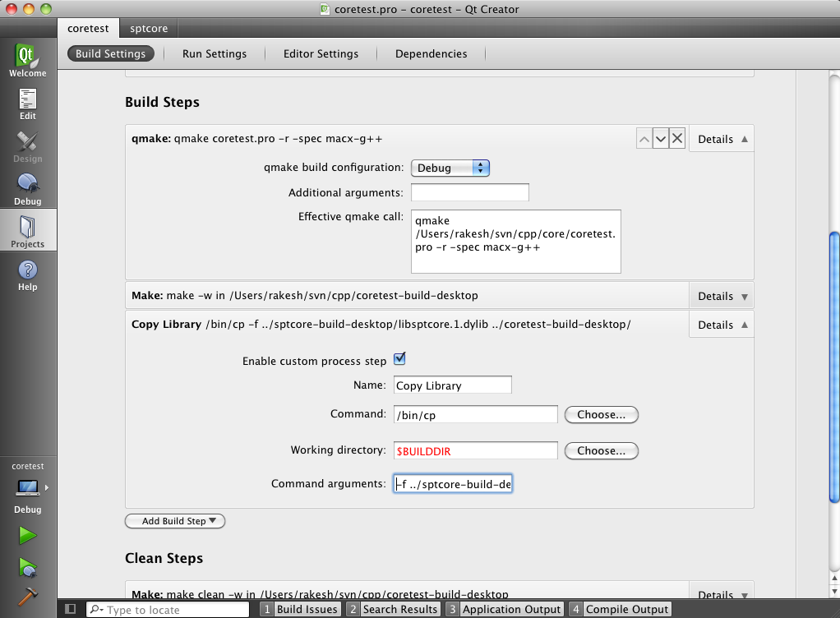Click the vertical scrollbar thumb
840x618 pixels.
point(834,367)
